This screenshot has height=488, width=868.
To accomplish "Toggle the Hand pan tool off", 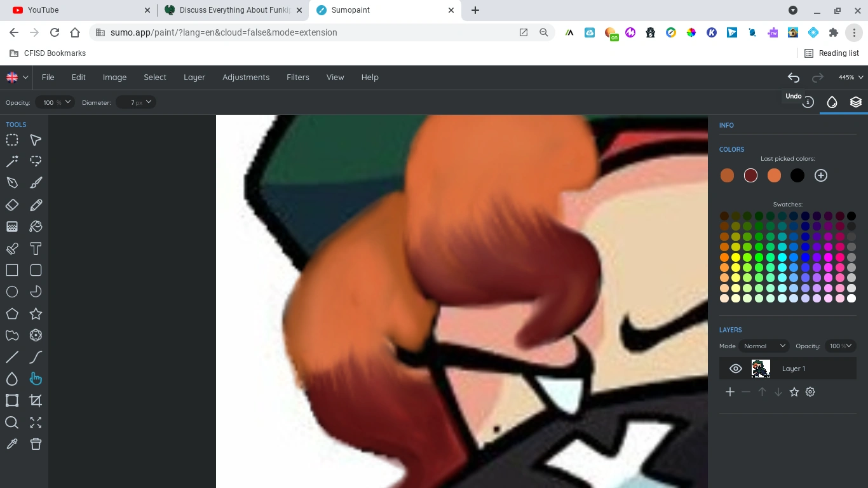I will (36, 378).
